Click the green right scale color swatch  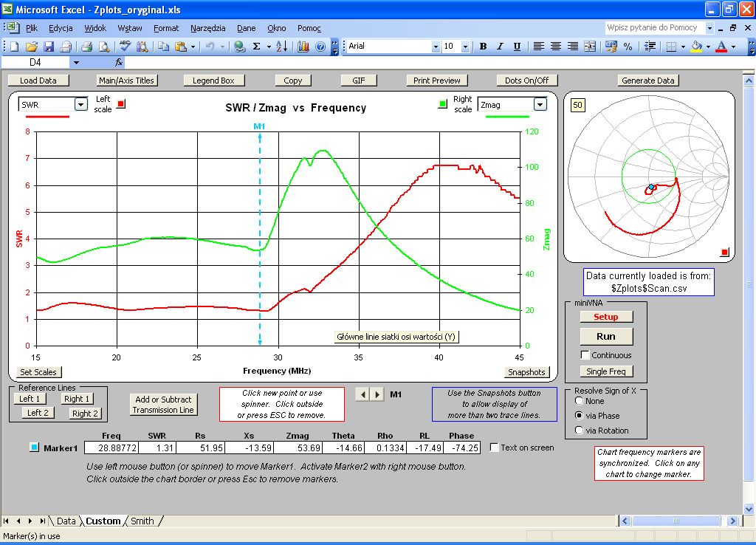click(443, 104)
